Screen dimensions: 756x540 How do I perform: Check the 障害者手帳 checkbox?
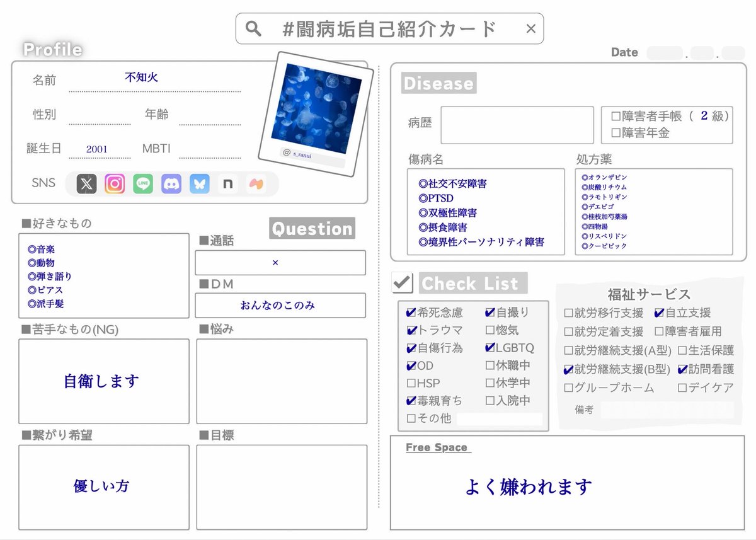(x=616, y=117)
